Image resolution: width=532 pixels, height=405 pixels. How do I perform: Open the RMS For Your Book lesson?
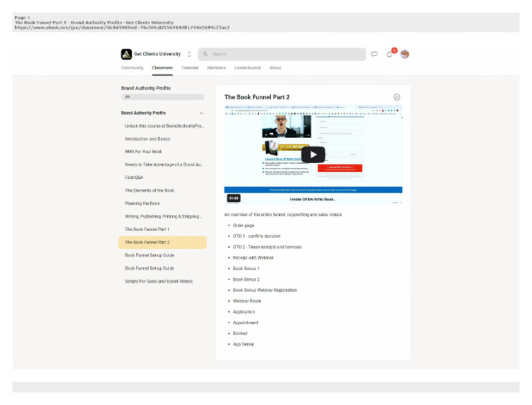[163, 152]
